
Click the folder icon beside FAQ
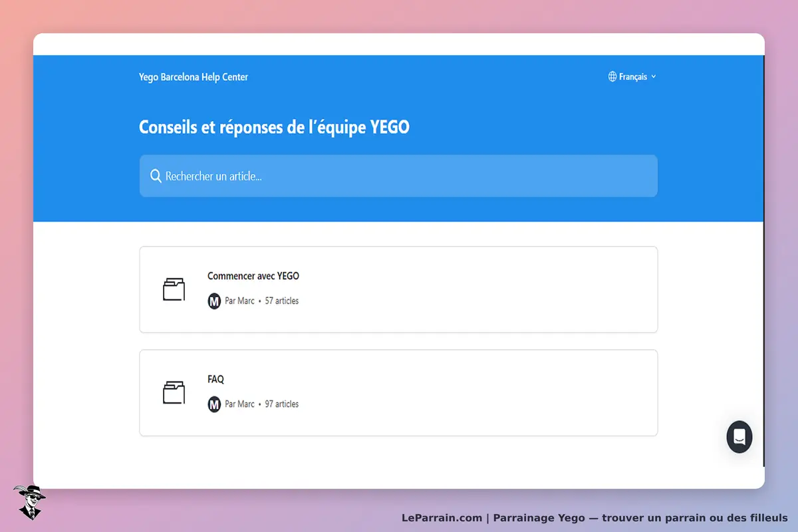click(x=174, y=392)
